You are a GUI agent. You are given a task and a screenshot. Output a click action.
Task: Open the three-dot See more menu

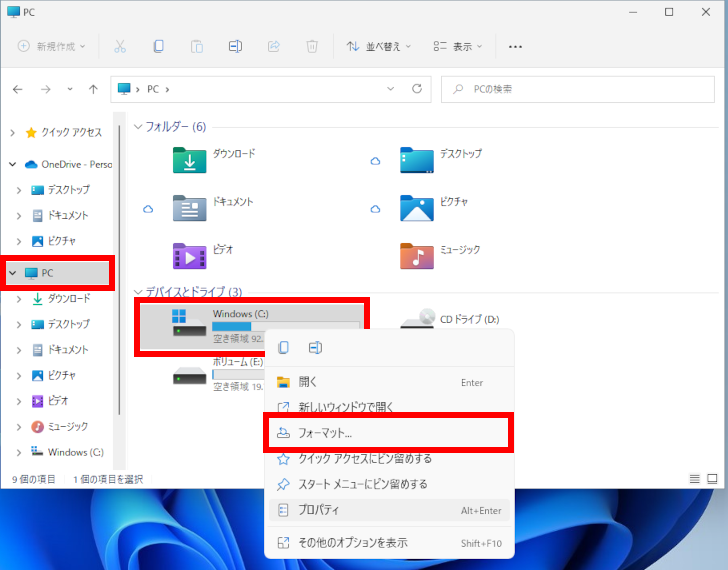click(515, 46)
